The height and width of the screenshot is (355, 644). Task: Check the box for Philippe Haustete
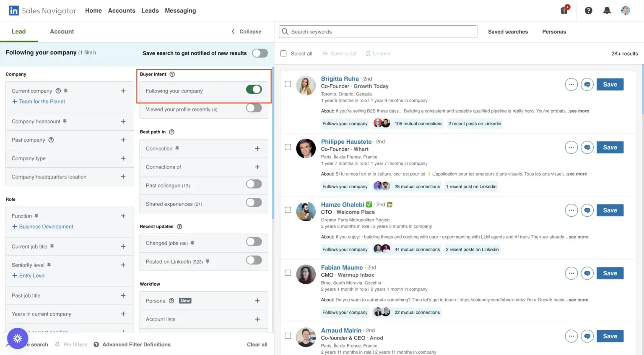tap(288, 147)
